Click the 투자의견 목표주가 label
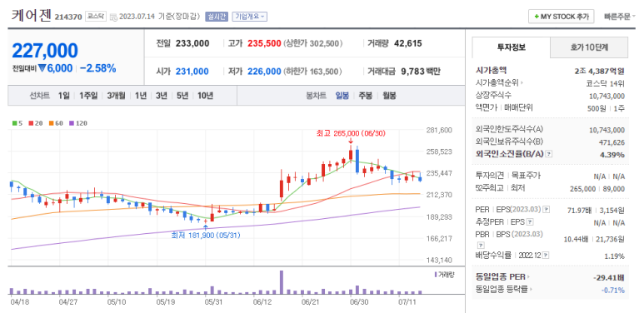This screenshot has width=644, height=313. [508, 176]
